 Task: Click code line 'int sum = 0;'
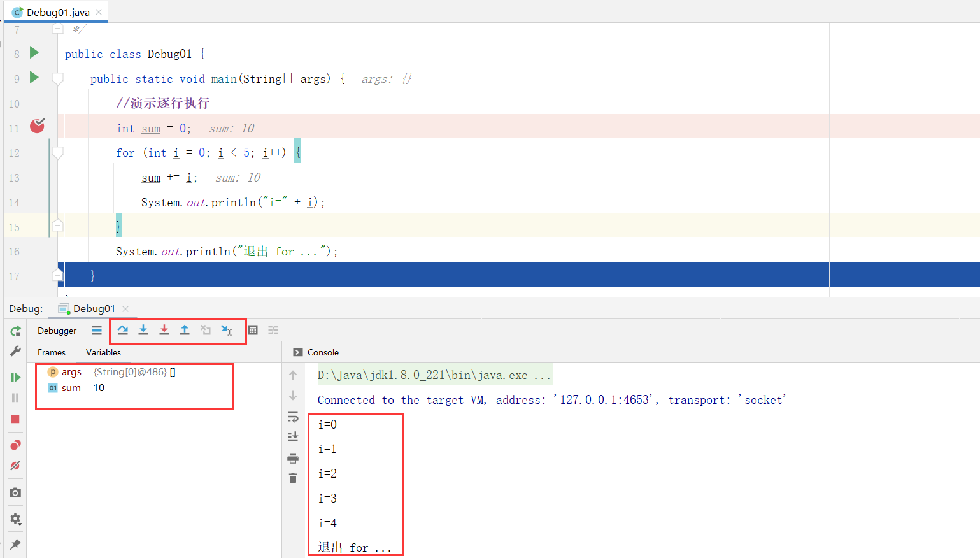[153, 128]
